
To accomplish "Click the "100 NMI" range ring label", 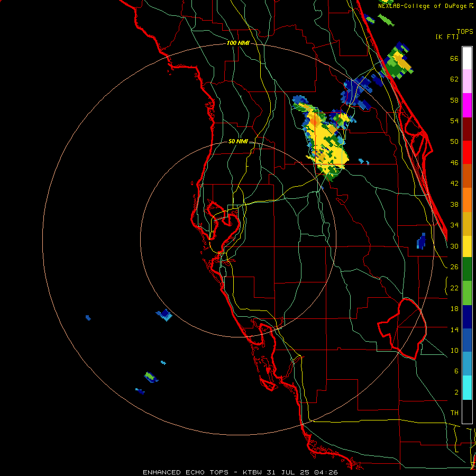I will [238, 43].
